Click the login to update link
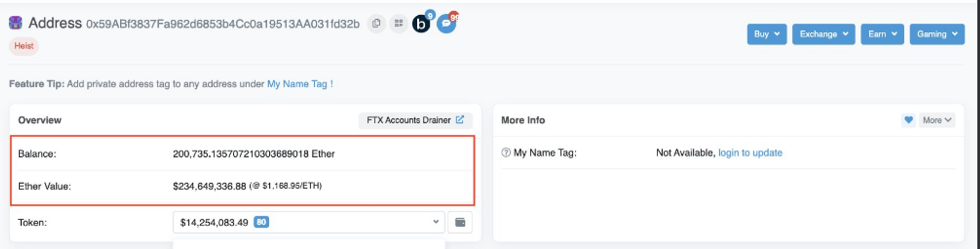The width and height of the screenshot is (980, 249). (x=750, y=153)
